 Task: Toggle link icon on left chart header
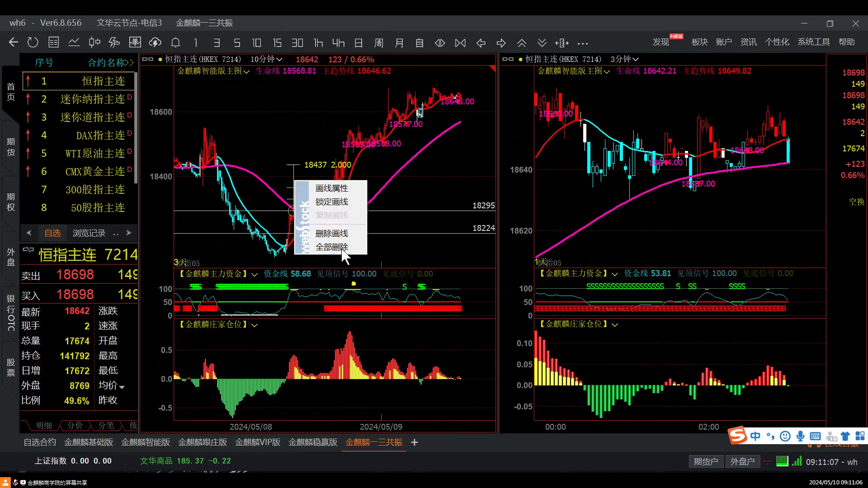tap(148, 59)
